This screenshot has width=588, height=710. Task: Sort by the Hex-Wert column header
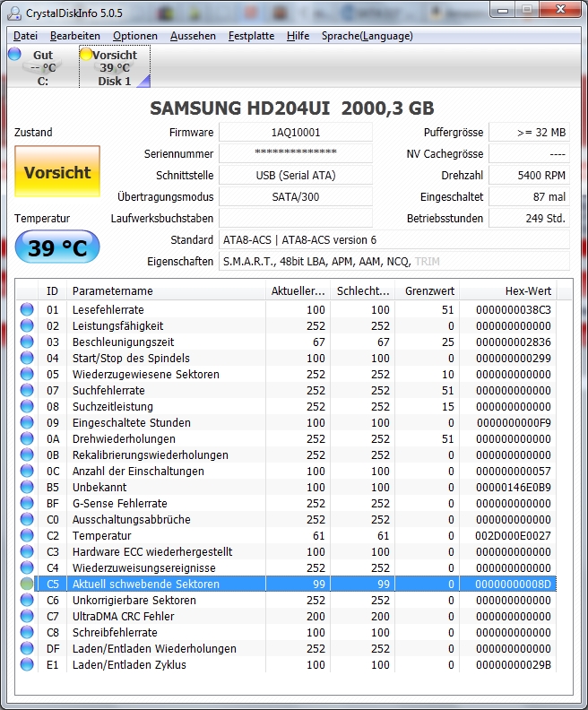(508, 290)
